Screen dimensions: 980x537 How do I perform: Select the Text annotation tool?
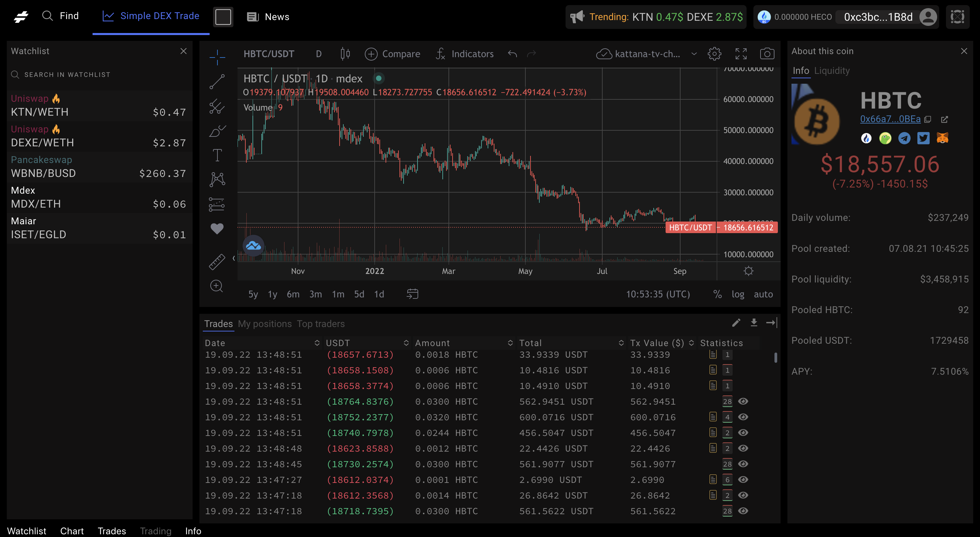217,155
